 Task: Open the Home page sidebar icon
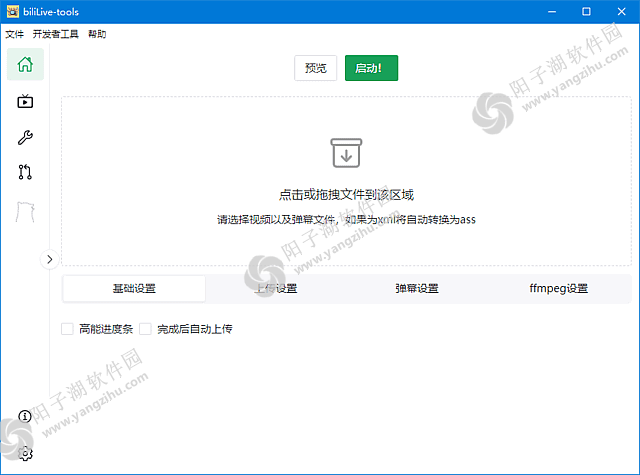pyautogui.click(x=25, y=64)
